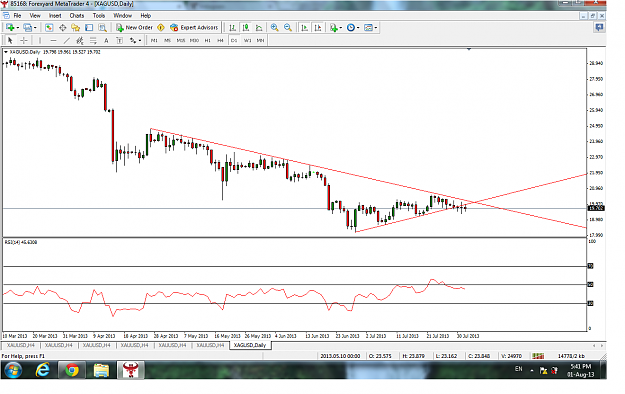Viewport: 625px width, 394px height.
Task: Open the File menu
Action: point(18,16)
